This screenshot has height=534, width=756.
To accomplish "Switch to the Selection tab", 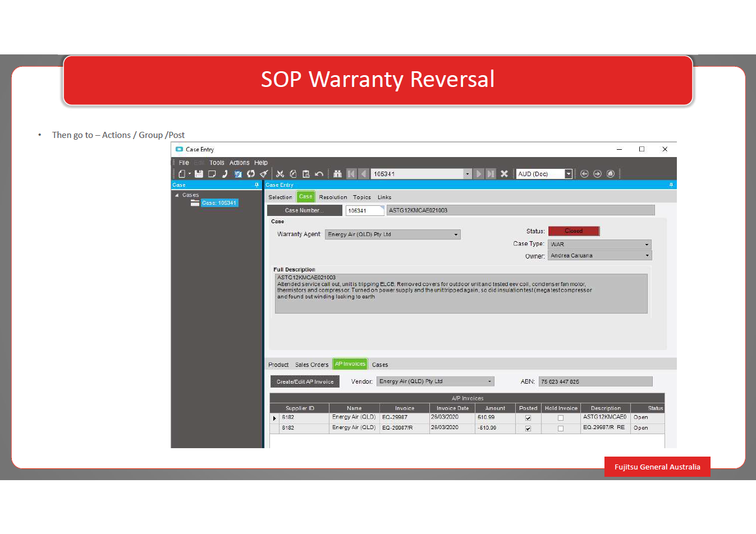I will 280,197.
